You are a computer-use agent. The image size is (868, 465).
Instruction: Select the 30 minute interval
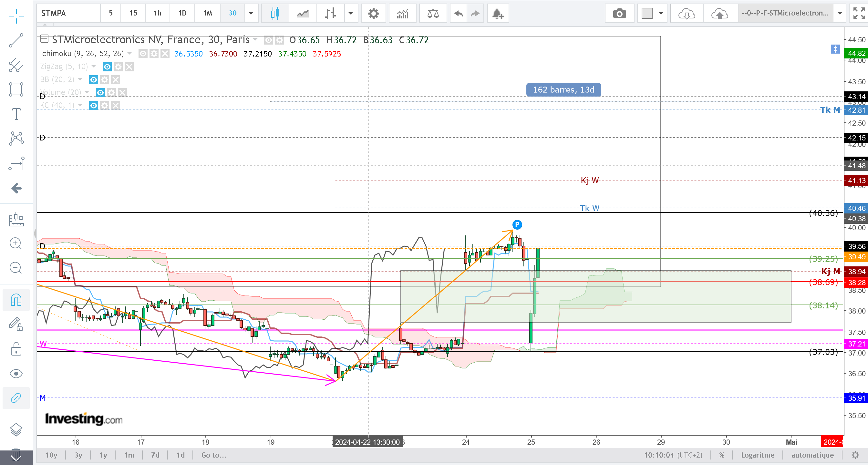point(232,14)
